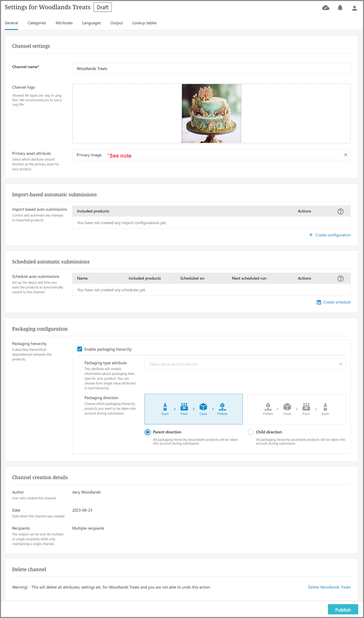Click help icon in Schedule auto-submissions table
364x618 pixels.
click(x=340, y=279)
